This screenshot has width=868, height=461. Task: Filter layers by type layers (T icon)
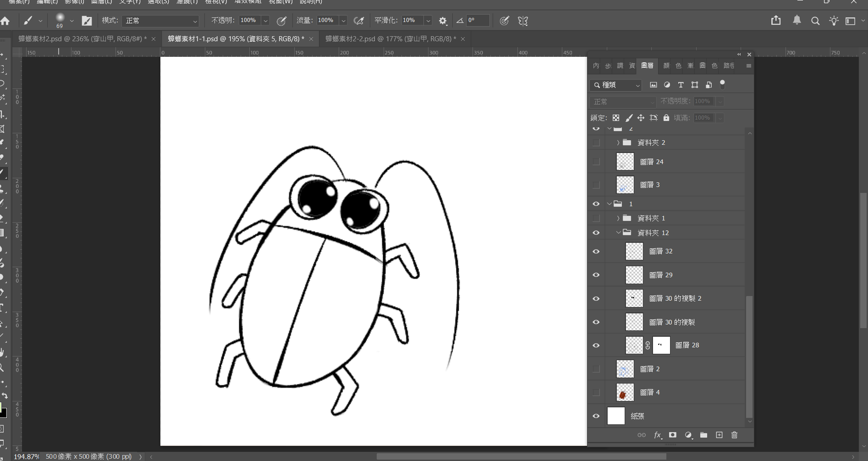click(681, 85)
